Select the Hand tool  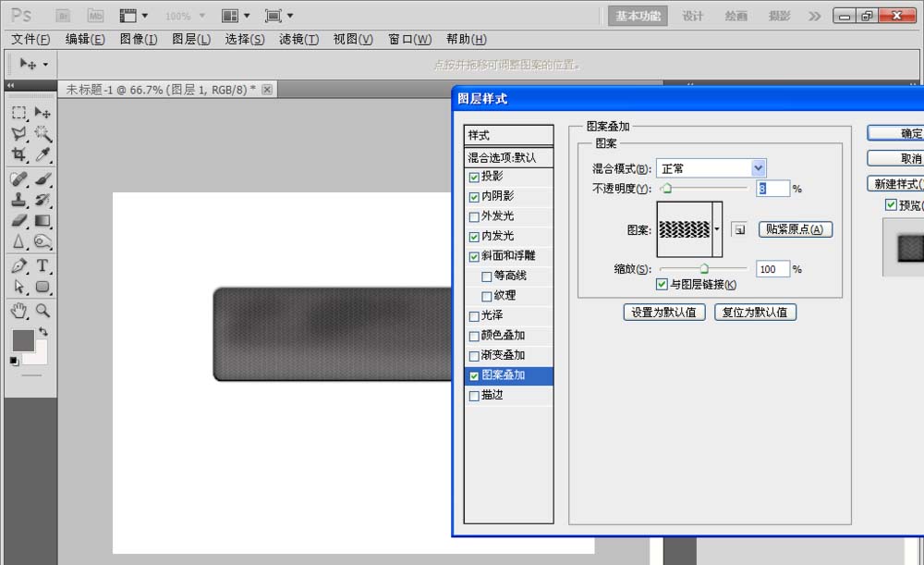tap(18, 310)
